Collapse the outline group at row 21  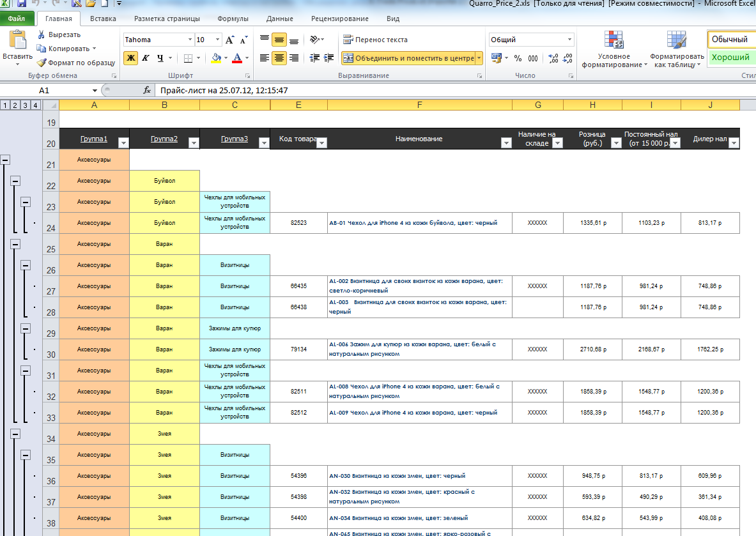pos(5,160)
